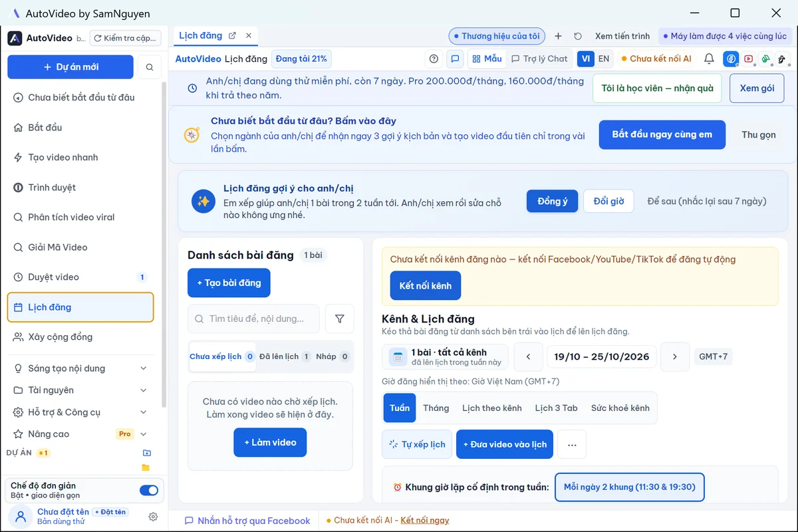798x532 pixels.
Task: Open account settings gear icon
Action: tap(153, 517)
